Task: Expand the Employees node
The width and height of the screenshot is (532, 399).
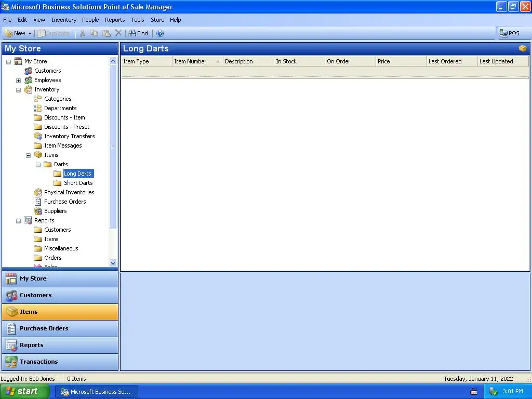Action: (18, 81)
